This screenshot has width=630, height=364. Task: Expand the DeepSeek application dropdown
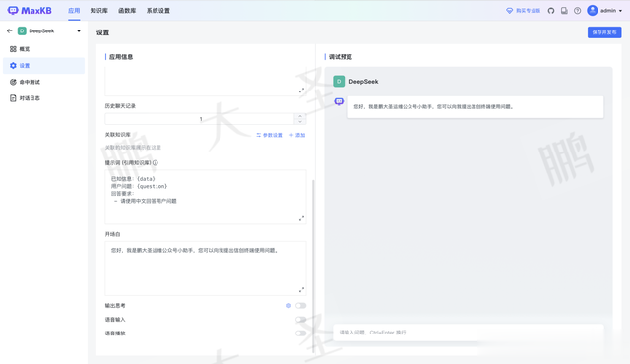pyautogui.click(x=79, y=30)
